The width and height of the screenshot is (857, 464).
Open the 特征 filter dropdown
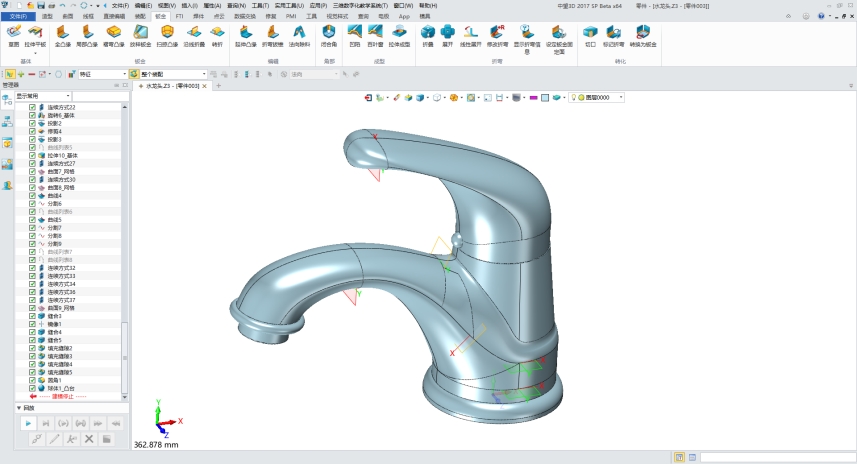[122, 74]
